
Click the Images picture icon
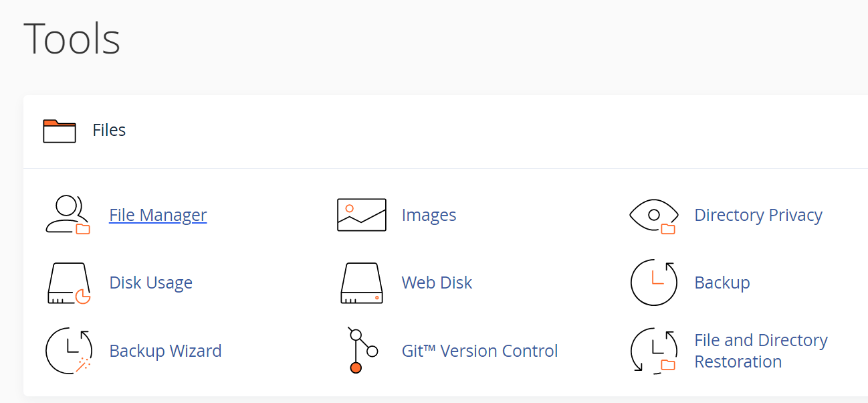[x=362, y=215]
